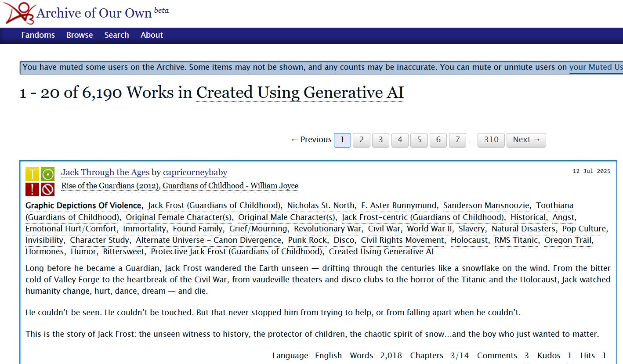Open chapter 3 link in Chapters count
Viewport: 623px width, 364px height.
pyautogui.click(x=453, y=356)
